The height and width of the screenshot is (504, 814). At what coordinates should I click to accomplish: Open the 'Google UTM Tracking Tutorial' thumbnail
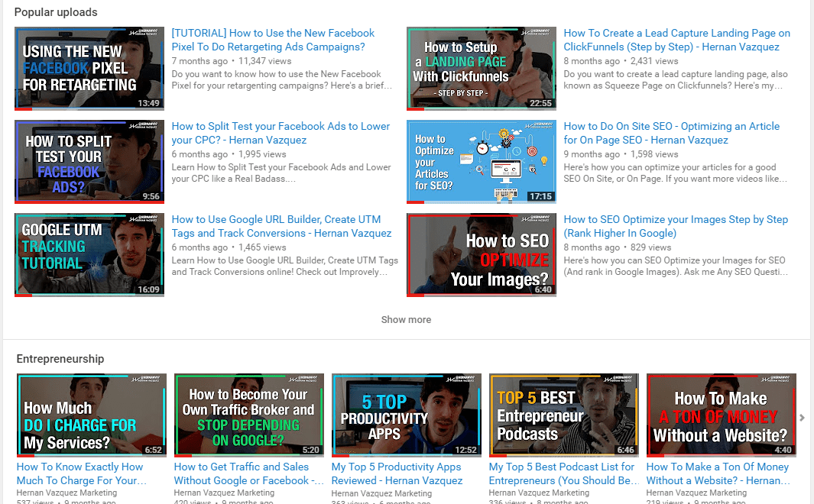89,255
